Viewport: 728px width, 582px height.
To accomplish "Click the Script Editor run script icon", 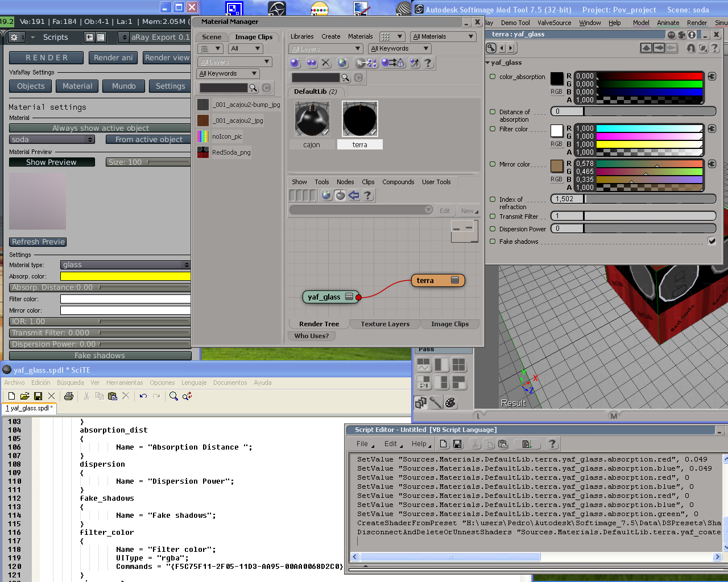I will 527,444.
